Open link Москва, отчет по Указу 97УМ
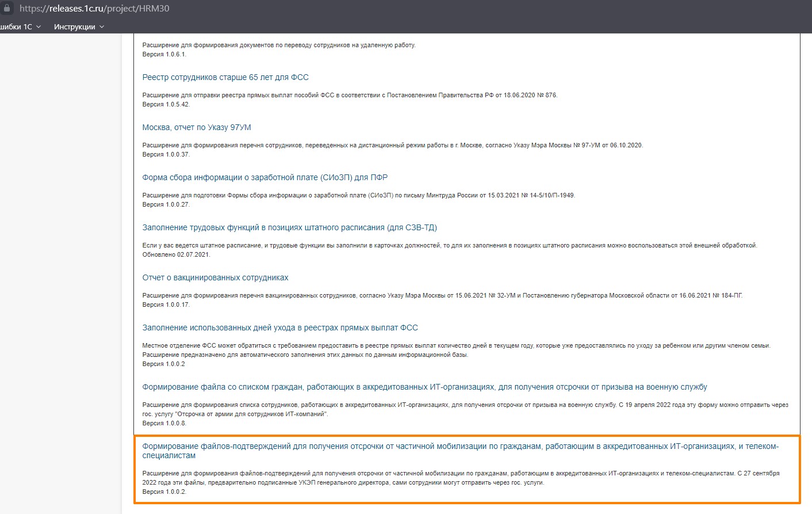Screen dimensions: 812x514 click(x=197, y=127)
